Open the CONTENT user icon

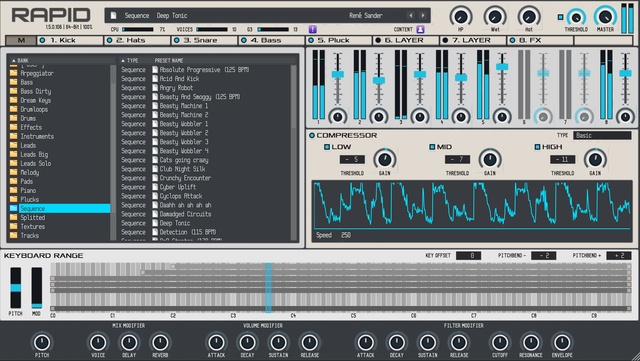click(x=420, y=29)
